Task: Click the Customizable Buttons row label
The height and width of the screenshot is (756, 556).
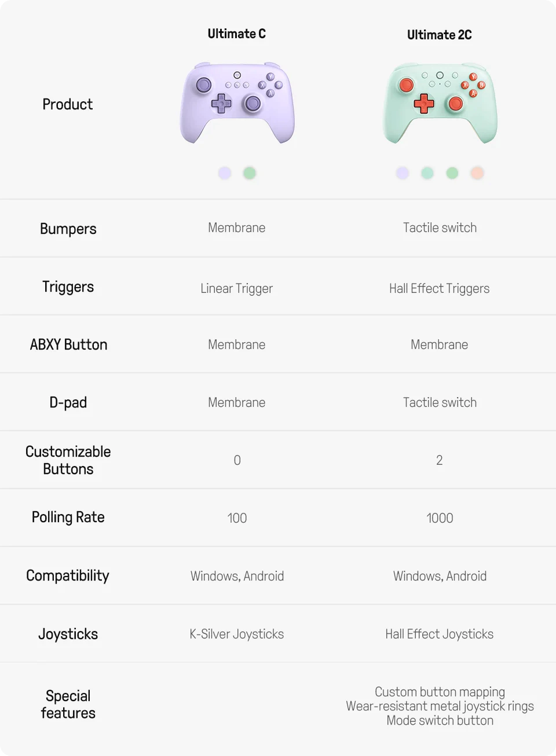Action: pyautogui.click(x=68, y=460)
